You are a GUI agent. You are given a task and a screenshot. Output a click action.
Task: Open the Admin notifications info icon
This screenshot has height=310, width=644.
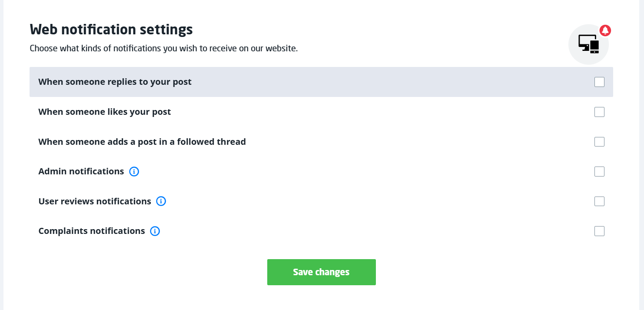134,172
